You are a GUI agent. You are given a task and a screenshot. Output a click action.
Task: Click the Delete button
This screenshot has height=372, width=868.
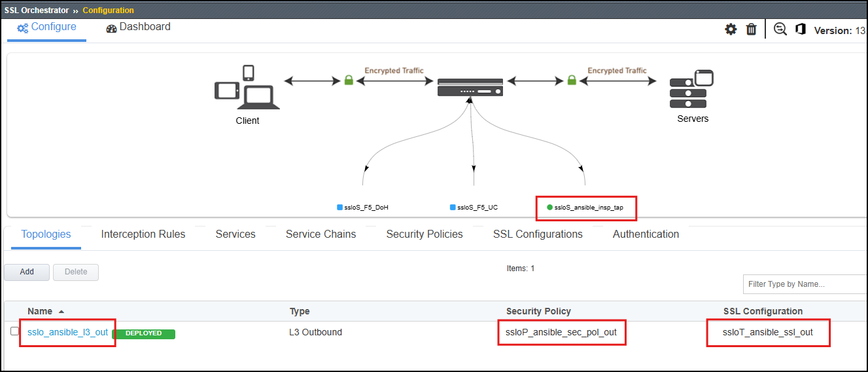pos(76,272)
